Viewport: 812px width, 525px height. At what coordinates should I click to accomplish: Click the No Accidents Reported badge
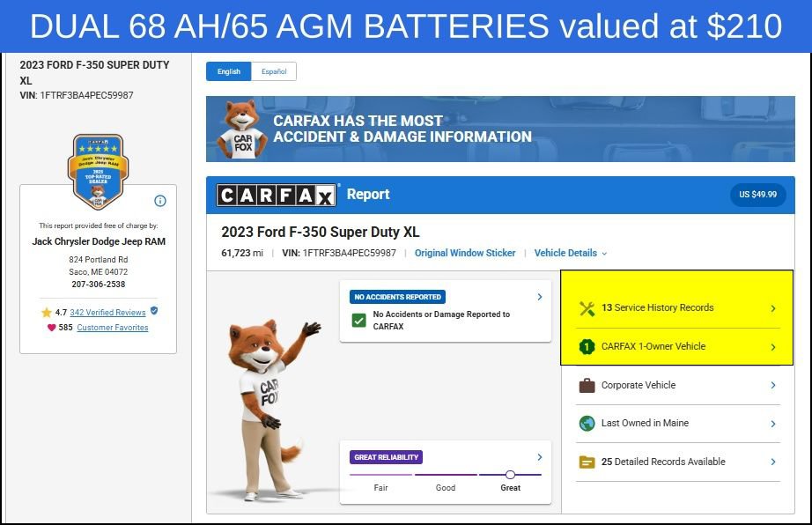coord(398,297)
